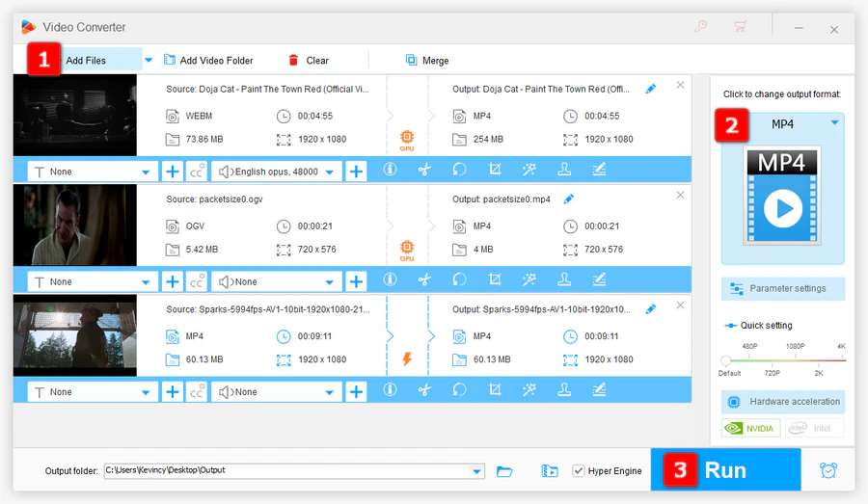Toggle CC subtitles on Sparks video
This screenshot has height=504, width=868.
click(197, 391)
